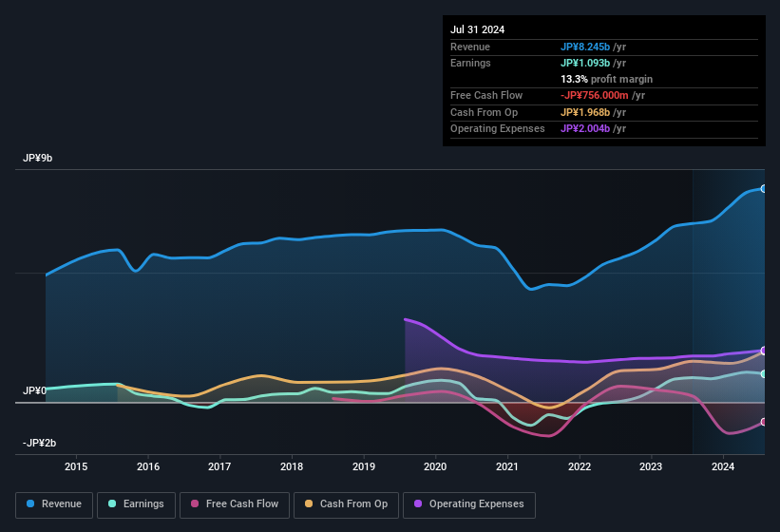Screen dimensions: 780x532
Task: Click the Earnings row label in tooltip
Action: point(470,63)
